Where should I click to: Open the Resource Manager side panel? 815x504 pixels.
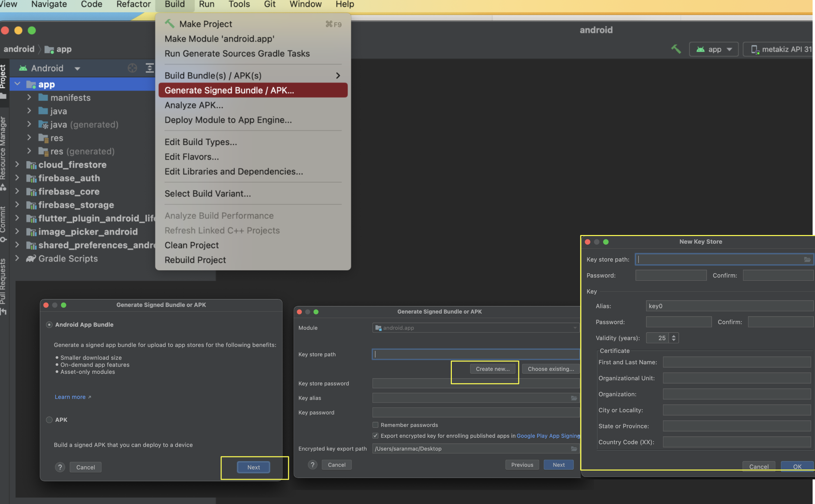tap(3, 148)
